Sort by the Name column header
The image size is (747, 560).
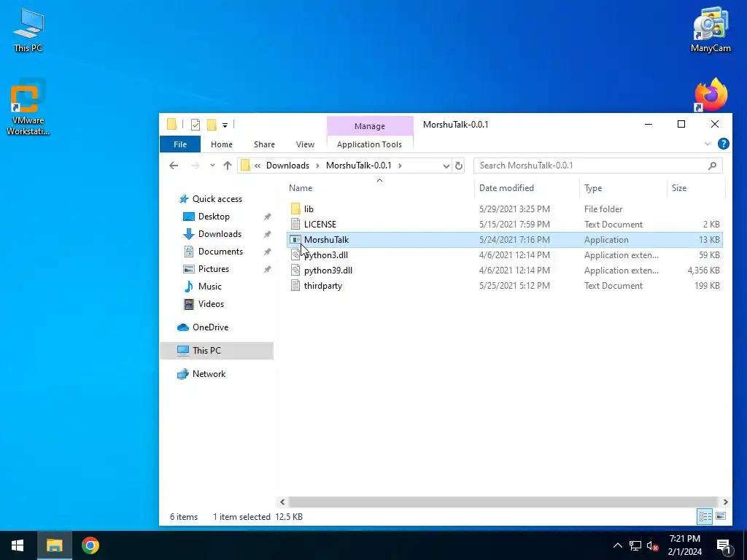(301, 188)
